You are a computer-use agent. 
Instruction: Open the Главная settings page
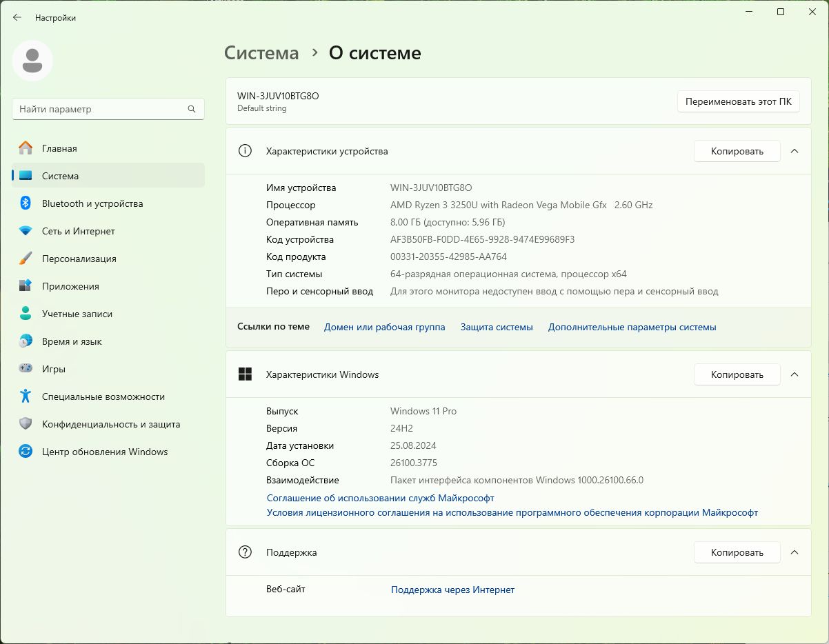click(x=108, y=148)
